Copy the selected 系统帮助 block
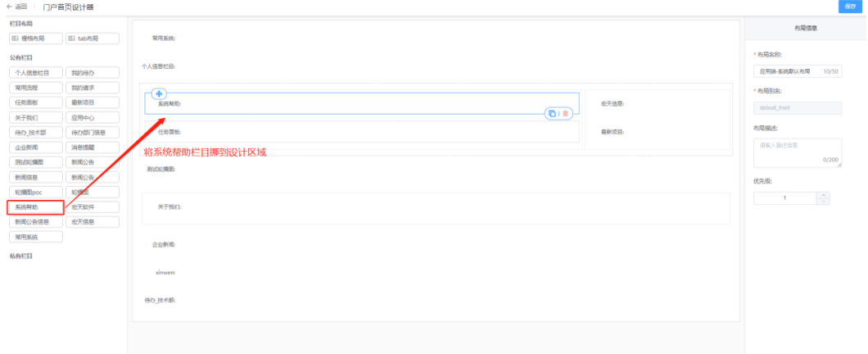868x354 pixels. [x=552, y=113]
